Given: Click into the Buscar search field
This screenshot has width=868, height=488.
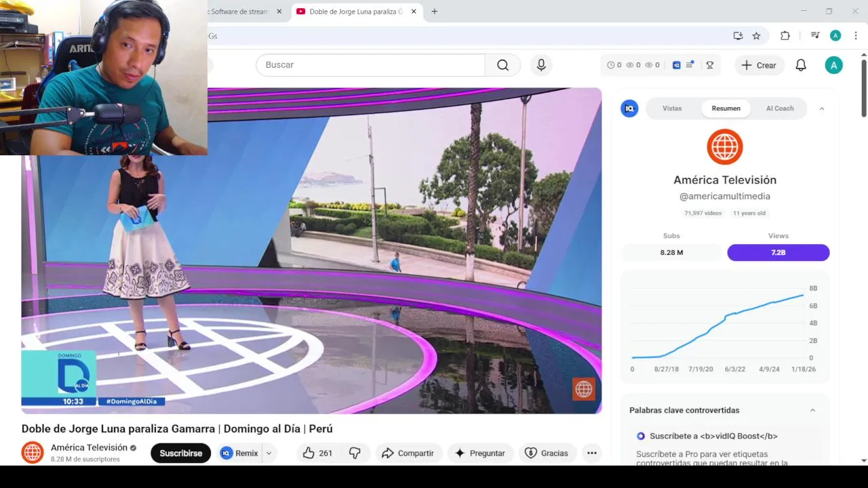Looking at the screenshot, I should click(x=370, y=65).
